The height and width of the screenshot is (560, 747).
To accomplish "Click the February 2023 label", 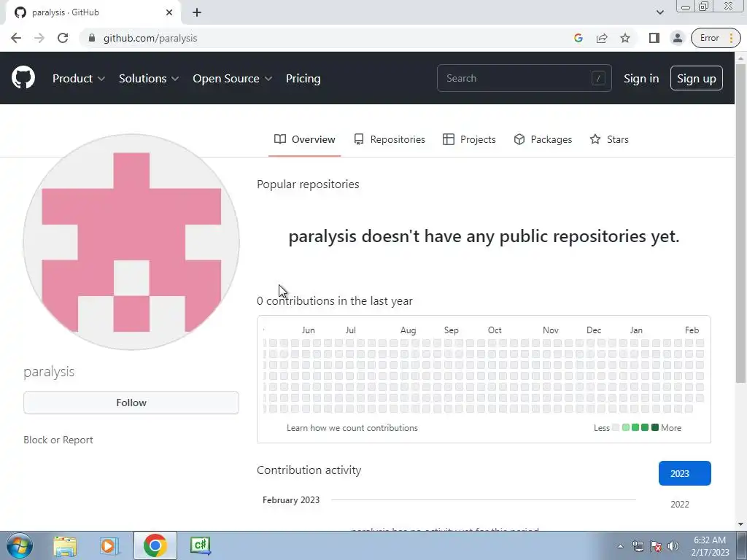I will click(x=291, y=500).
